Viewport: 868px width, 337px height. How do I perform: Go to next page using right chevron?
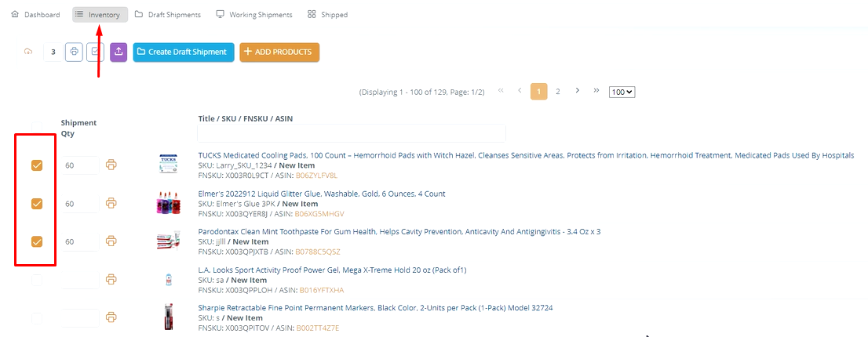[578, 91]
